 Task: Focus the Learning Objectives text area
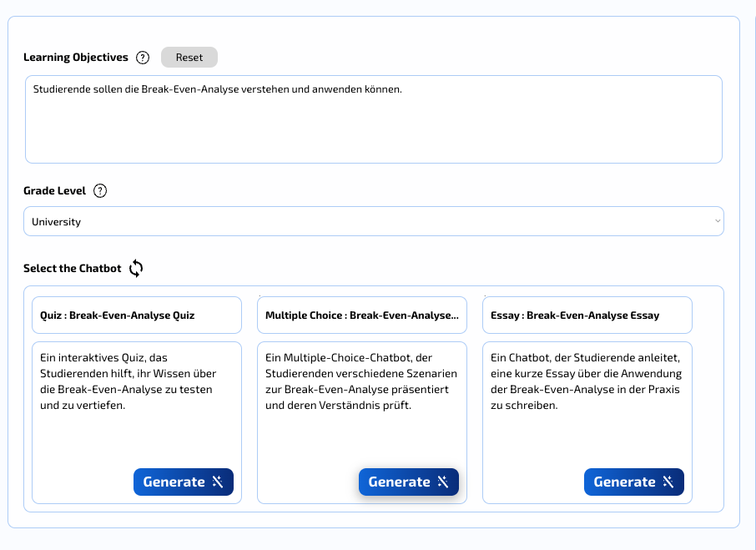[x=373, y=119]
